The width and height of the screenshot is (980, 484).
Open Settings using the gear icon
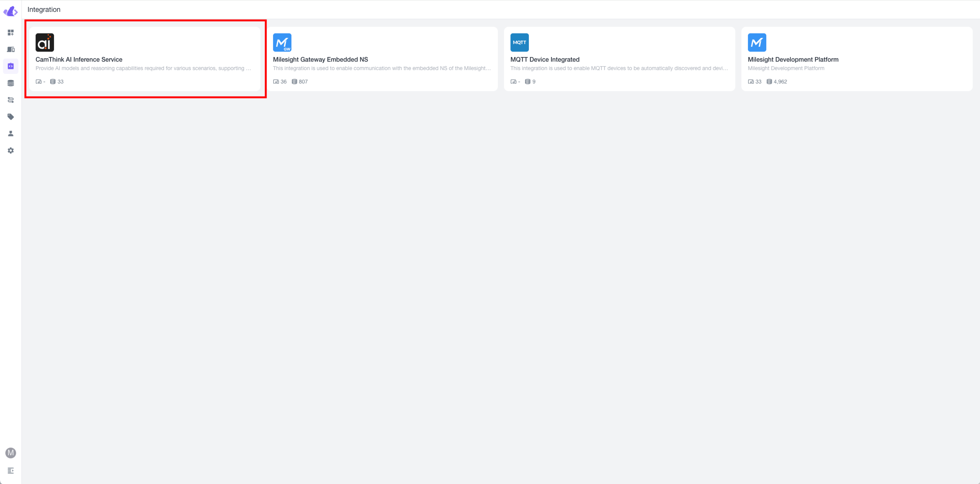11,150
